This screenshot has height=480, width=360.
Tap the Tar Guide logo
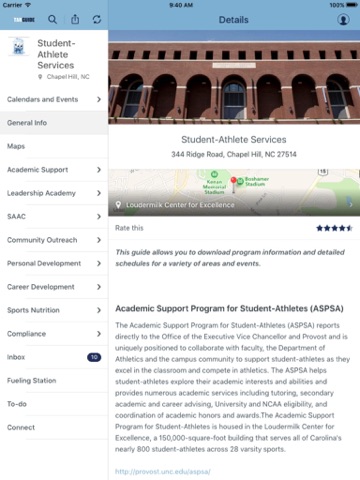[x=24, y=20]
